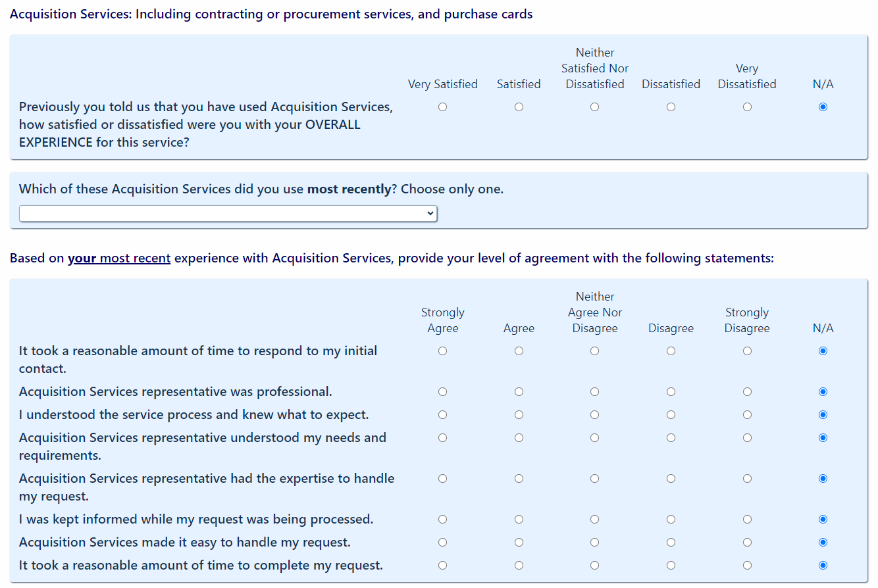Click the 'your most recent' underlined link

(x=119, y=258)
